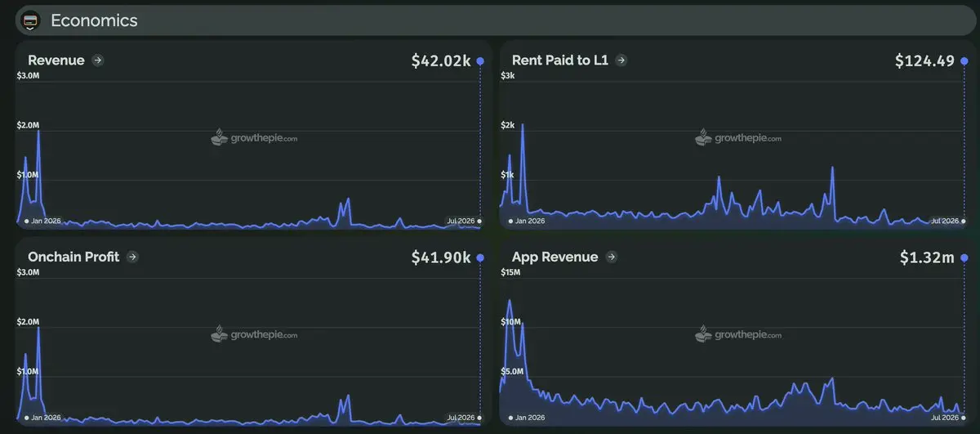Click growthepie logo in Rent Paid chart
Viewport: 980px width, 434px height.
coord(738,137)
